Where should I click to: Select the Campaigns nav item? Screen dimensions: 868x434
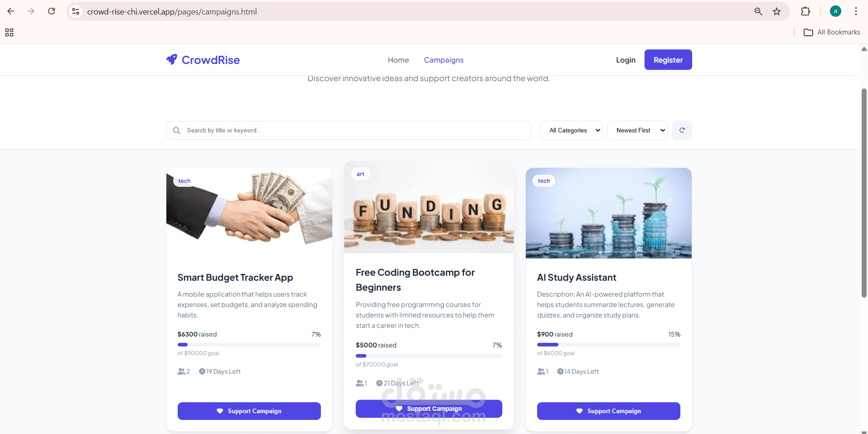(x=444, y=60)
